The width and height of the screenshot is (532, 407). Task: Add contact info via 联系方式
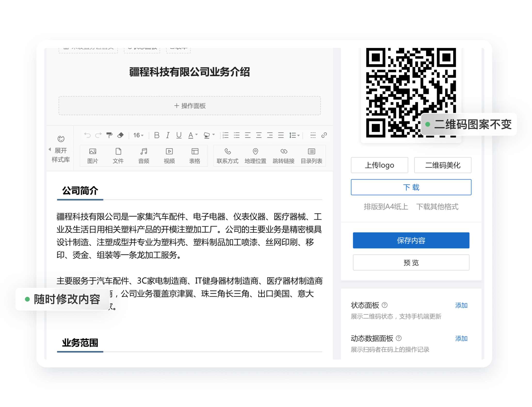tap(227, 156)
